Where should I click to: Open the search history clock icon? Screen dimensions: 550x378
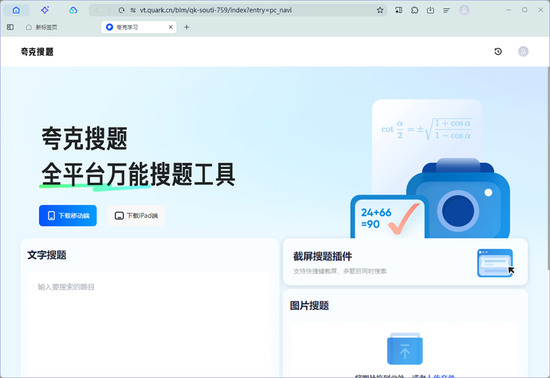pos(498,52)
